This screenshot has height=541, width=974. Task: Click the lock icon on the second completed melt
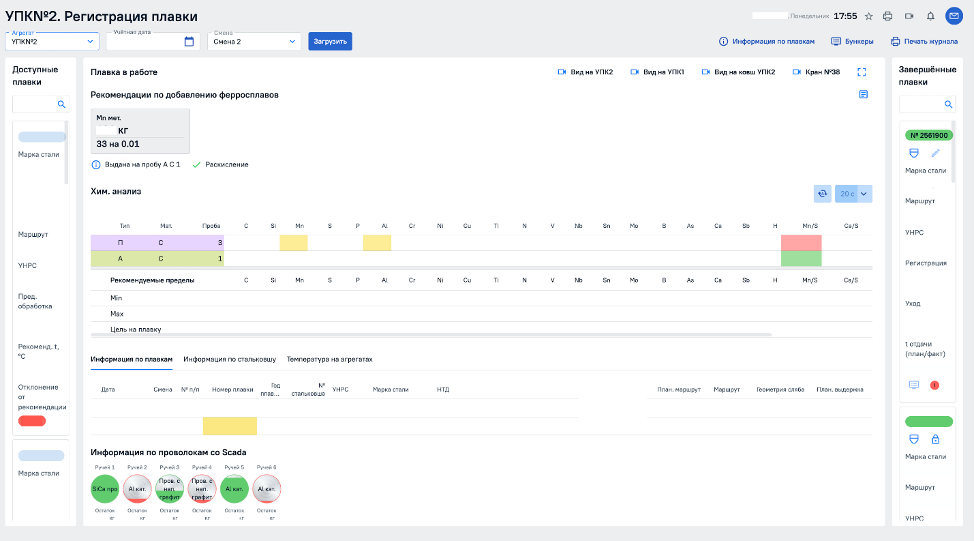(x=936, y=440)
